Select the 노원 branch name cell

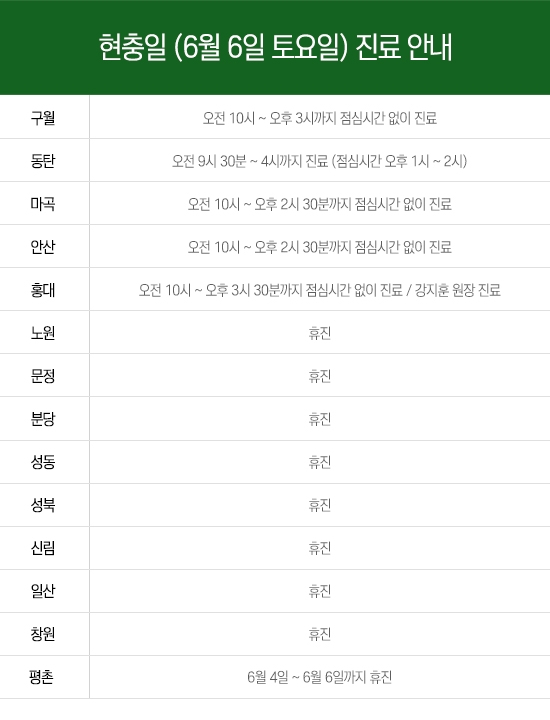click(43, 333)
